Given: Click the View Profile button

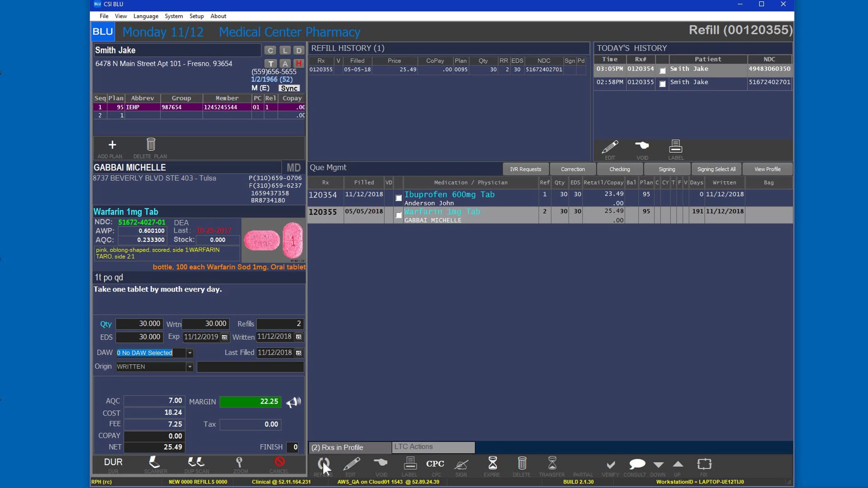Looking at the screenshot, I should [767, 169].
